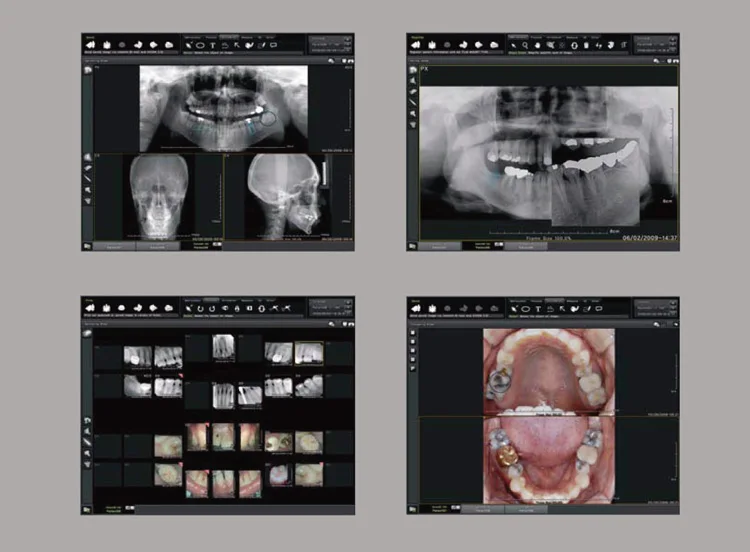Select the text T tool in the top-left window
The width and height of the screenshot is (750, 552).
pyautogui.click(x=213, y=45)
